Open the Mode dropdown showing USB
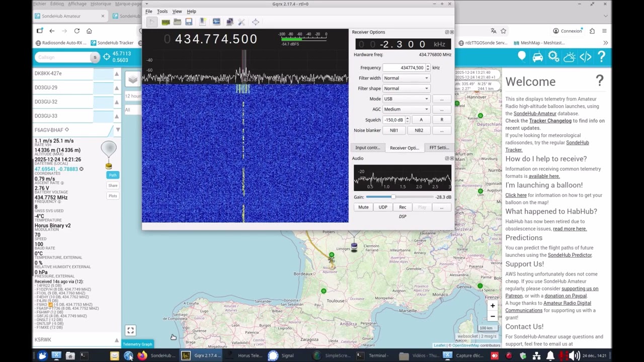Screen dimensions: 644x362 pos(406,99)
